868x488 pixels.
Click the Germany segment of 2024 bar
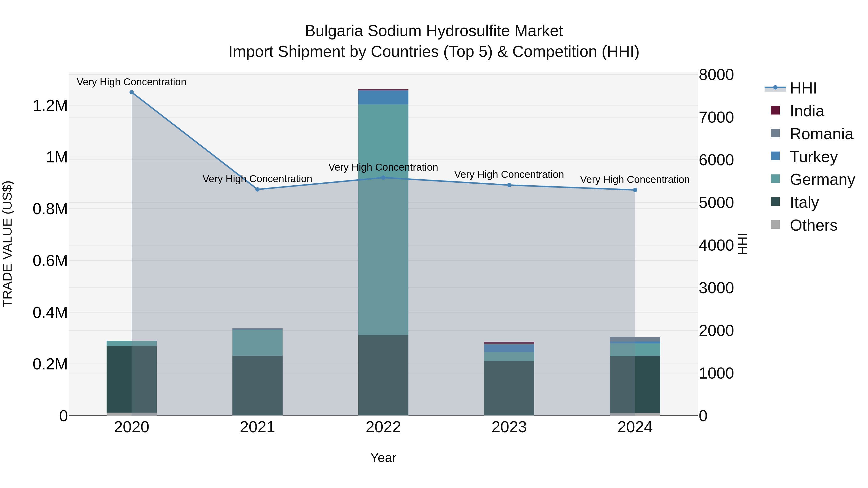pos(635,350)
